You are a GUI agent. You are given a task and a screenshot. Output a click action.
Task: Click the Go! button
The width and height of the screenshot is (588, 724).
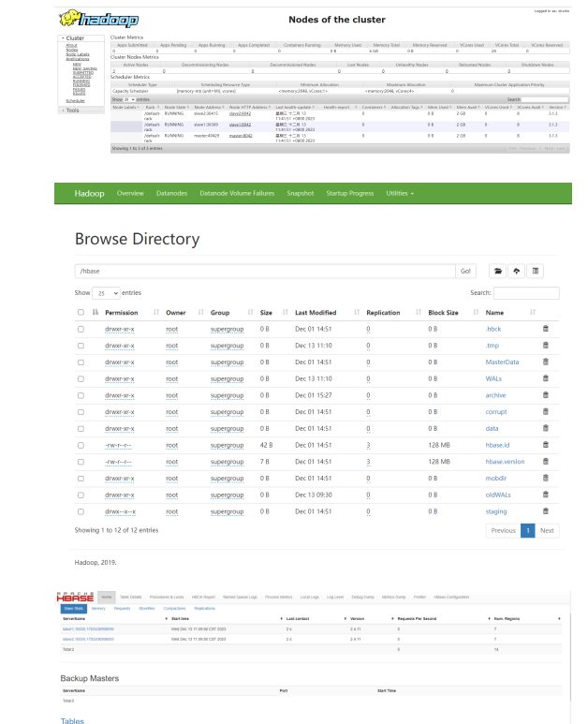click(465, 271)
